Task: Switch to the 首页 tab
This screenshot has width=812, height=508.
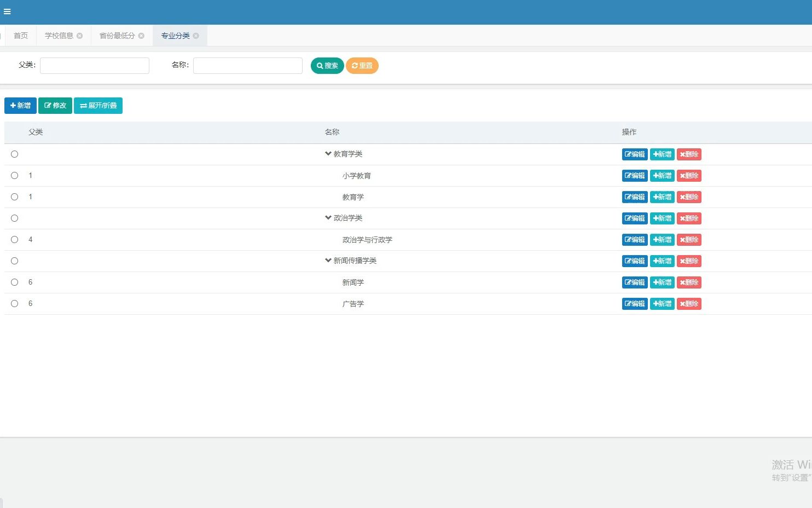Action: (21, 36)
